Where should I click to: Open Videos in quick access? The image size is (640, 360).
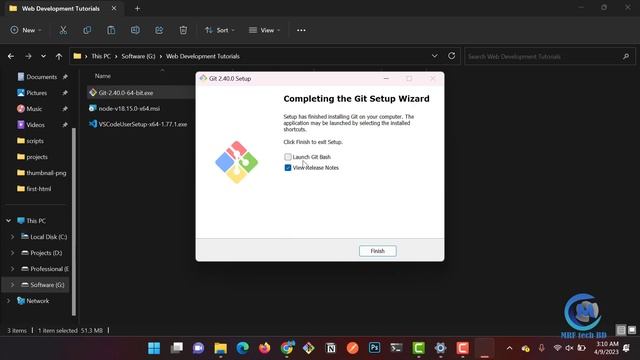pos(36,125)
